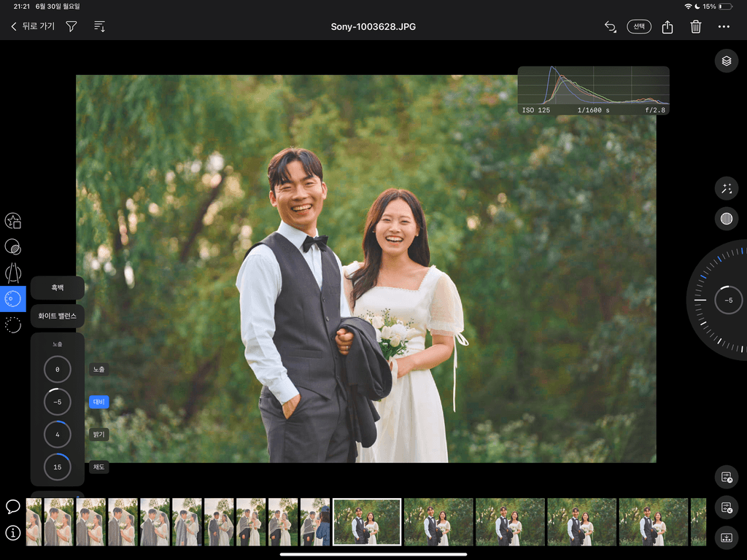
Task: Toggle the show original compare icon
Action: tap(726, 219)
